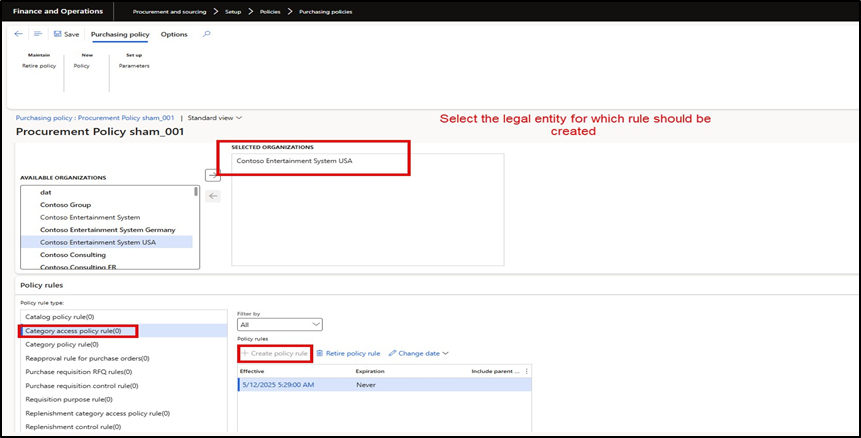
Task: Click the Retire policy rule trash icon
Action: tap(320, 353)
